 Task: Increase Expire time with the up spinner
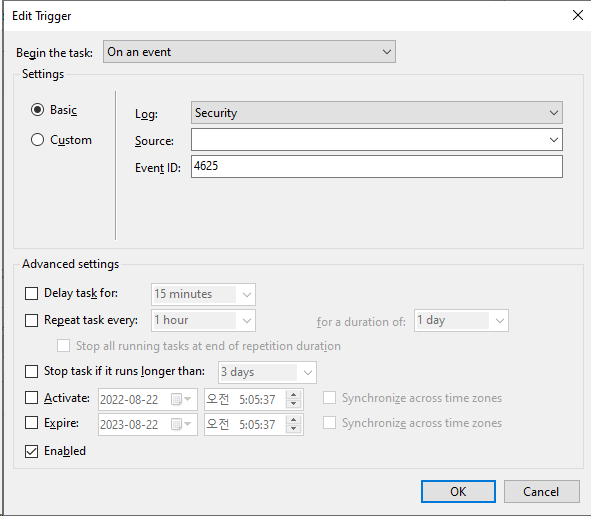pos(294,420)
